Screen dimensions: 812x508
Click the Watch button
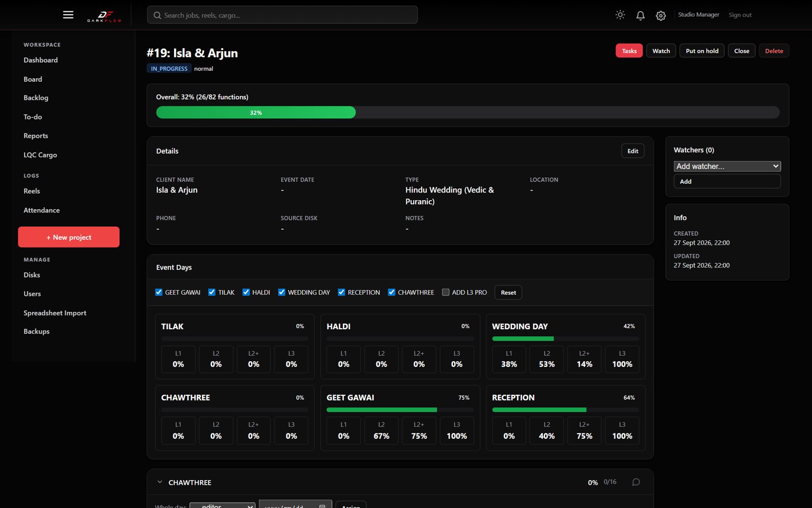click(661, 51)
